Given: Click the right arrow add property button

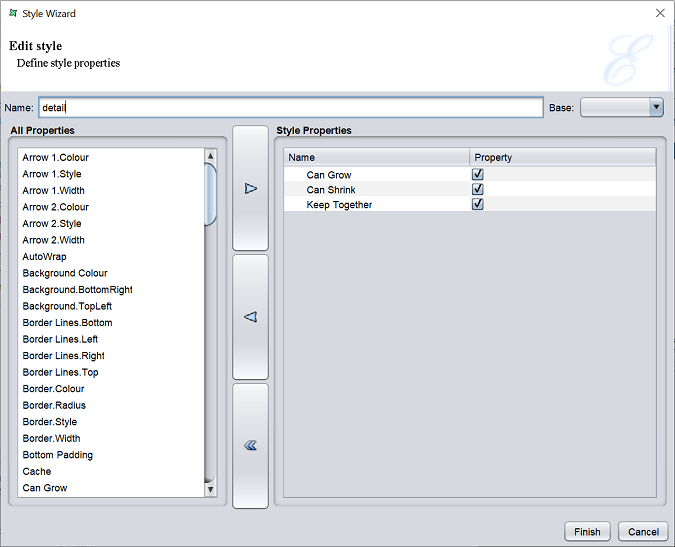Looking at the screenshot, I should [x=250, y=188].
